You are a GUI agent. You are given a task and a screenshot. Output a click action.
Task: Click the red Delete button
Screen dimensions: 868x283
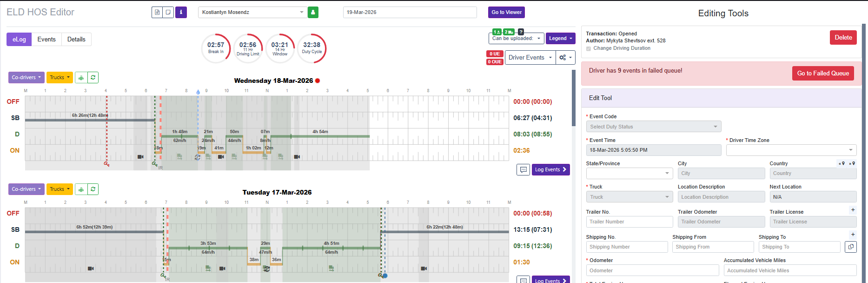tap(843, 37)
